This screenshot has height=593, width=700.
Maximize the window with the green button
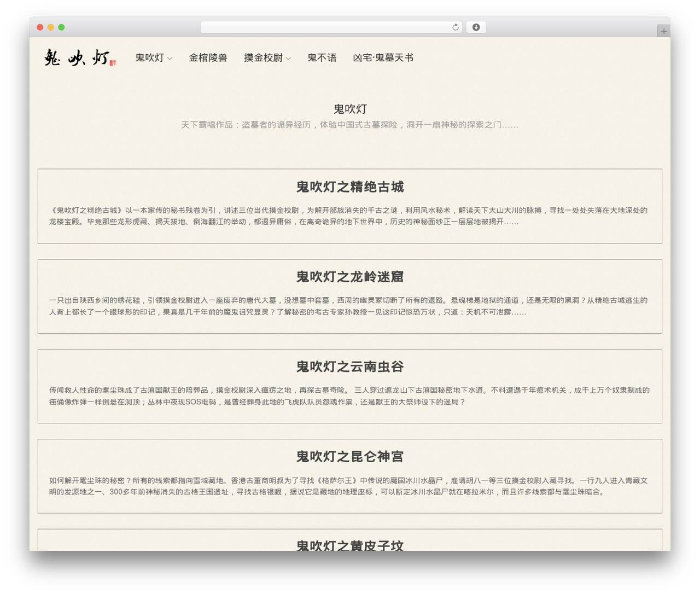[x=61, y=27]
